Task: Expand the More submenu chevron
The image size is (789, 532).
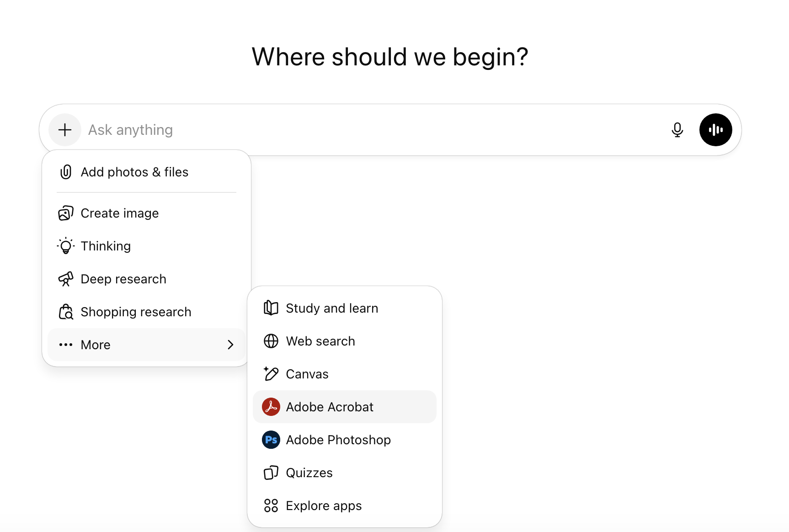Action: point(230,345)
